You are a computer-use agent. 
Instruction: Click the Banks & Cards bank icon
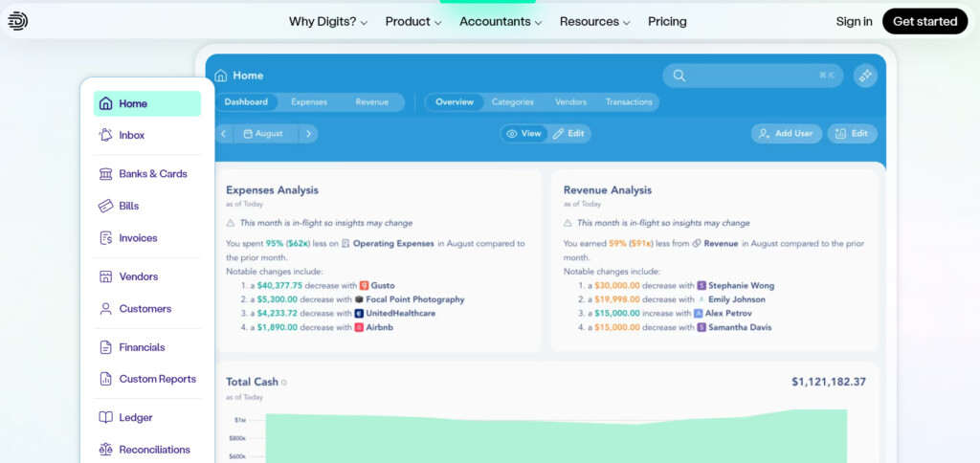click(106, 174)
